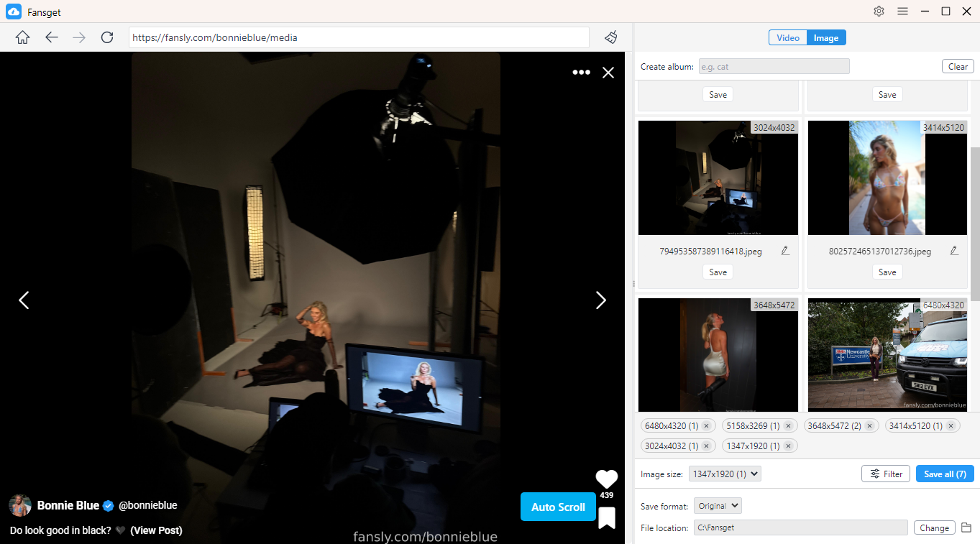
Task: Switch to the Image tab
Action: coord(825,38)
